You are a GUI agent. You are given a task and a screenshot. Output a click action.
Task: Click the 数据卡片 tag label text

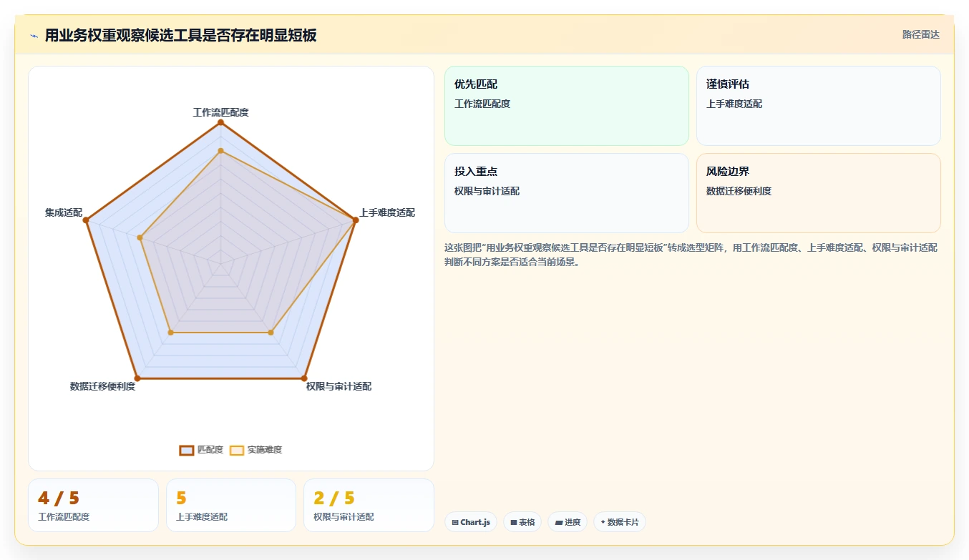tap(623, 523)
